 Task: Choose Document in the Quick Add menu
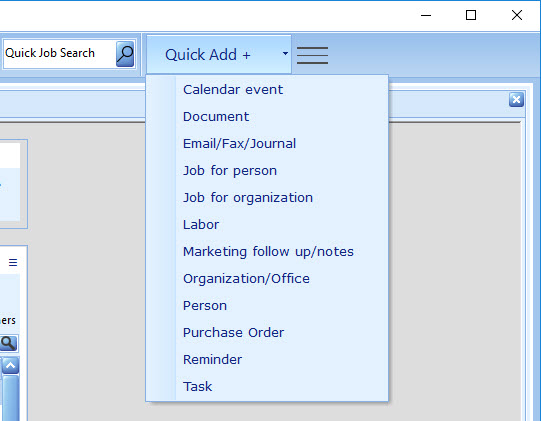pyautogui.click(x=216, y=117)
